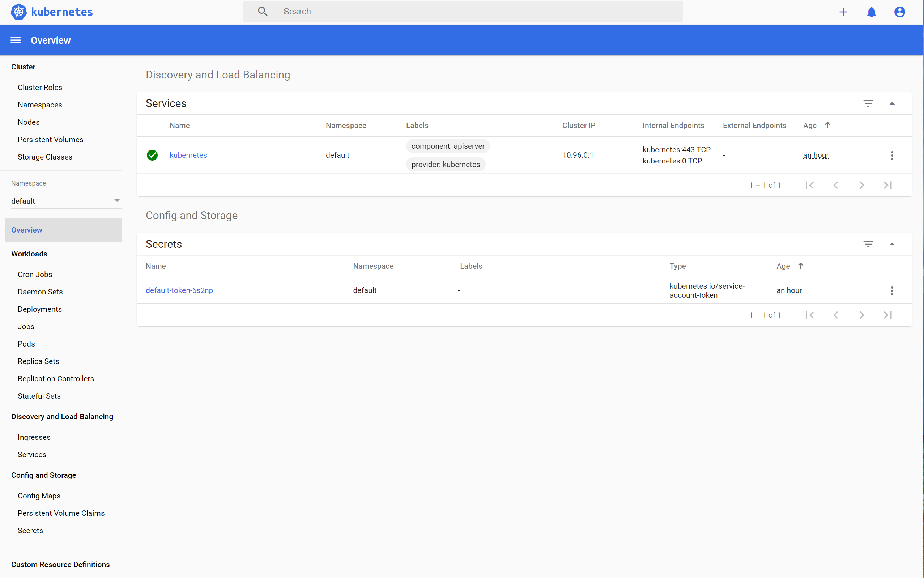Select Persistent Volumes from cluster menu
Viewport: 924px width, 578px height.
[x=50, y=139]
